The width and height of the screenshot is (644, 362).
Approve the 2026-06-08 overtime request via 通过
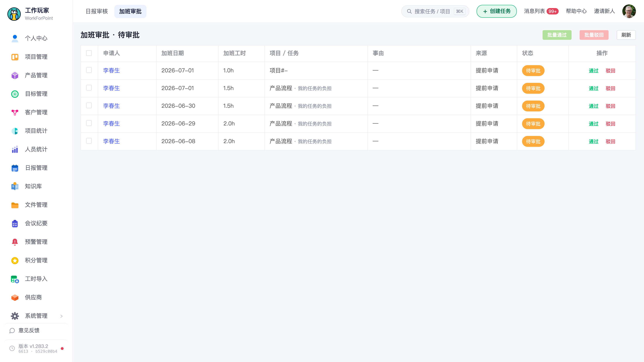[593, 141]
